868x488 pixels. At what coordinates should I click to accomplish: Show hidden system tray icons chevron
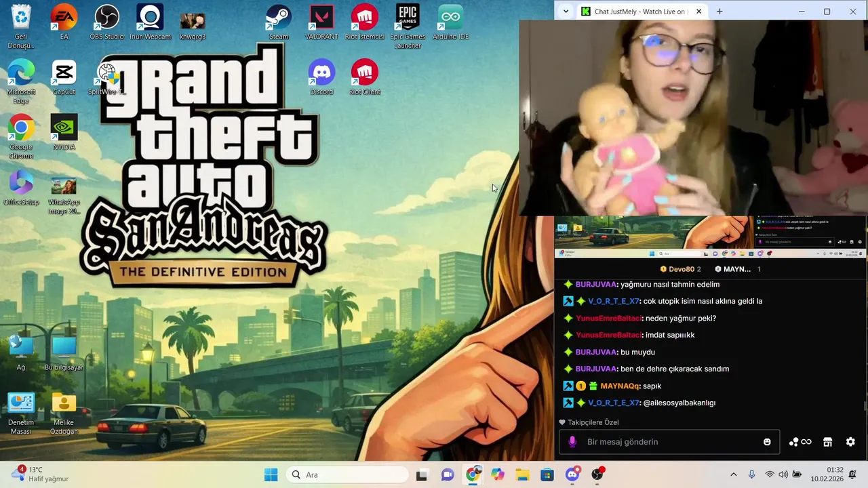[x=733, y=475]
